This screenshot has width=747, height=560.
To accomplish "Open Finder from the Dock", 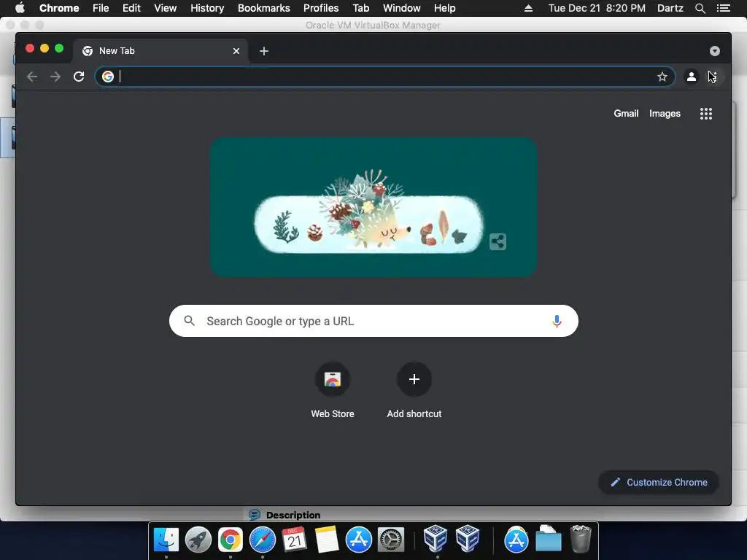I will coord(166,540).
